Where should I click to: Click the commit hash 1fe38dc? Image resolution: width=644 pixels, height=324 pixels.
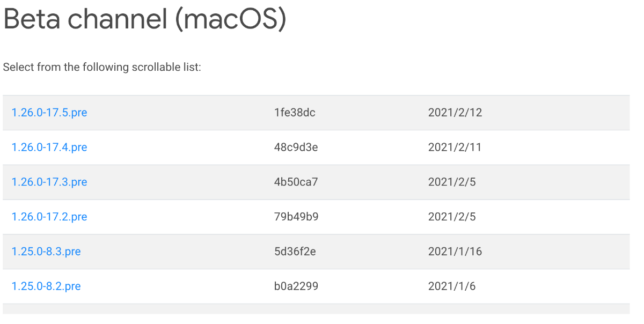[x=295, y=113]
